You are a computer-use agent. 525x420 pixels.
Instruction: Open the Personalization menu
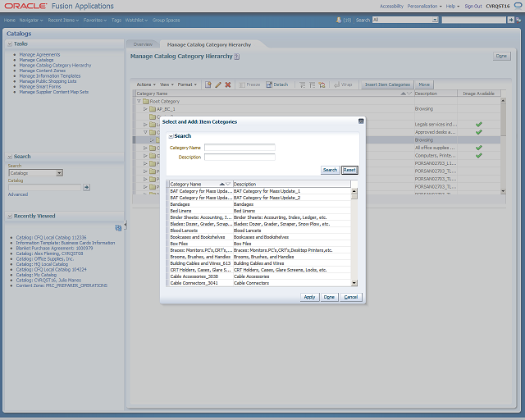click(x=425, y=6)
